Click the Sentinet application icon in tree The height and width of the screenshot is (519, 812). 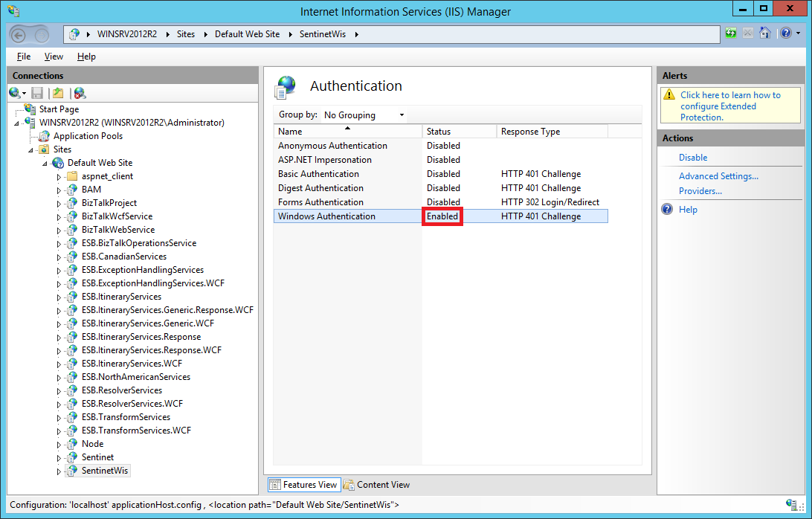tap(72, 457)
